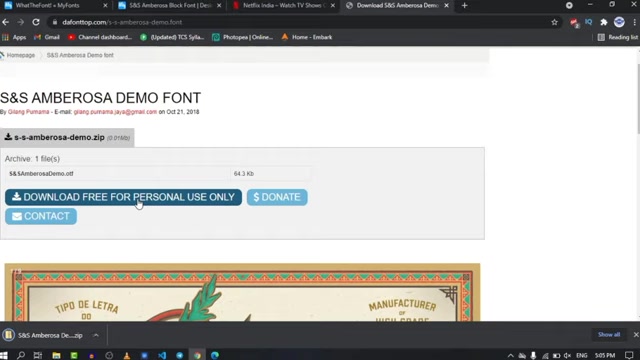This screenshot has width=640, height=360.
Task: Close the WhatTheFont MyFonts tab
Action: [105, 5]
